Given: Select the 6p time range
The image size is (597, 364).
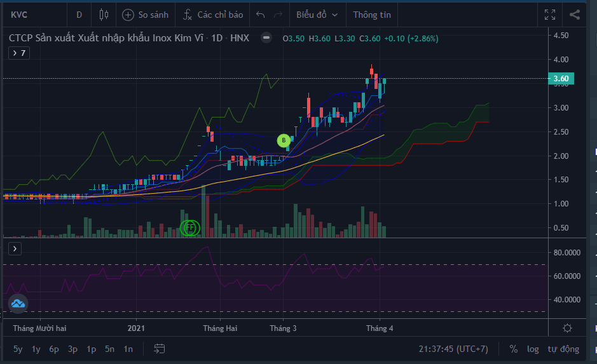Looking at the screenshot, I should tap(55, 349).
